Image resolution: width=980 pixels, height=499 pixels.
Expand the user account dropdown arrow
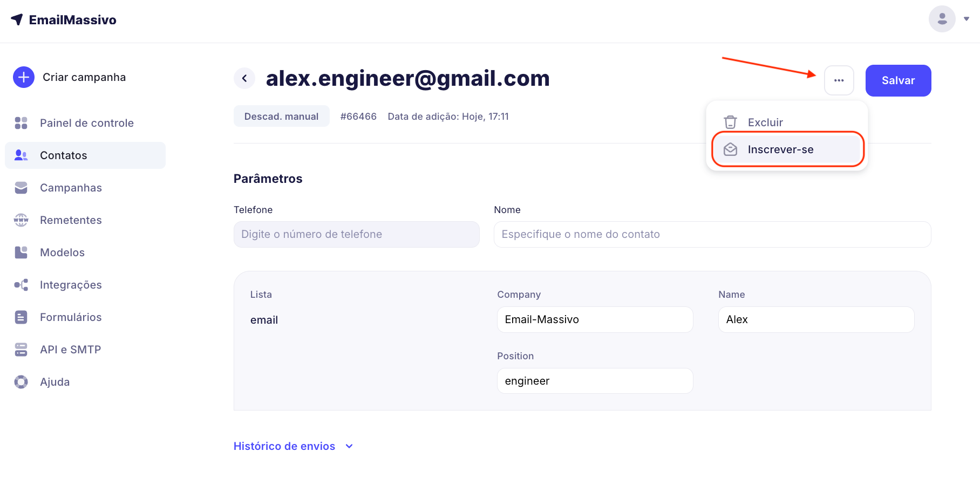coord(967,19)
